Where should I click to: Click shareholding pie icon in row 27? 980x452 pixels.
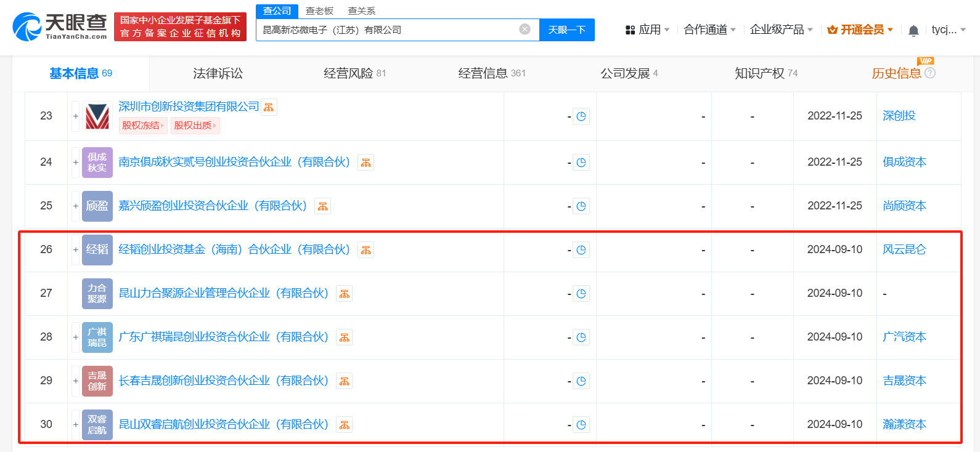[x=581, y=294]
